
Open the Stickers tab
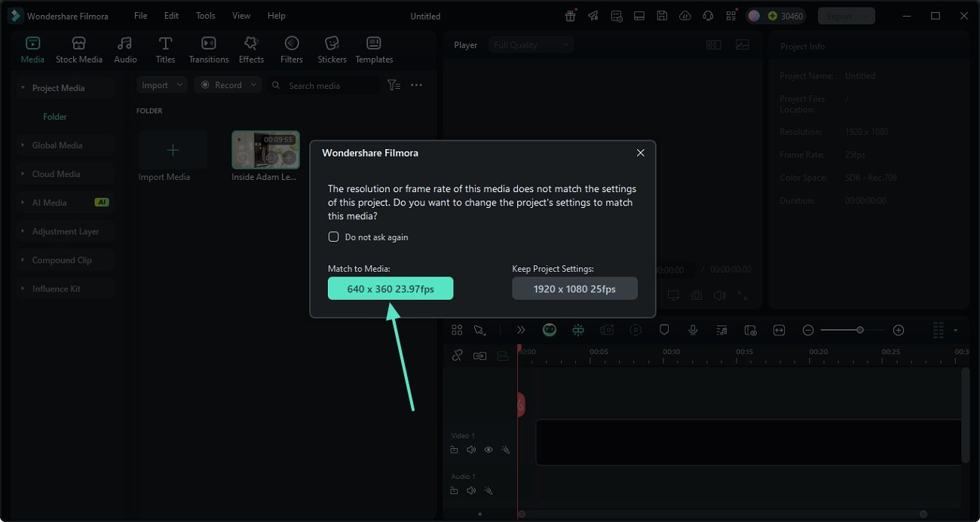pyautogui.click(x=332, y=50)
